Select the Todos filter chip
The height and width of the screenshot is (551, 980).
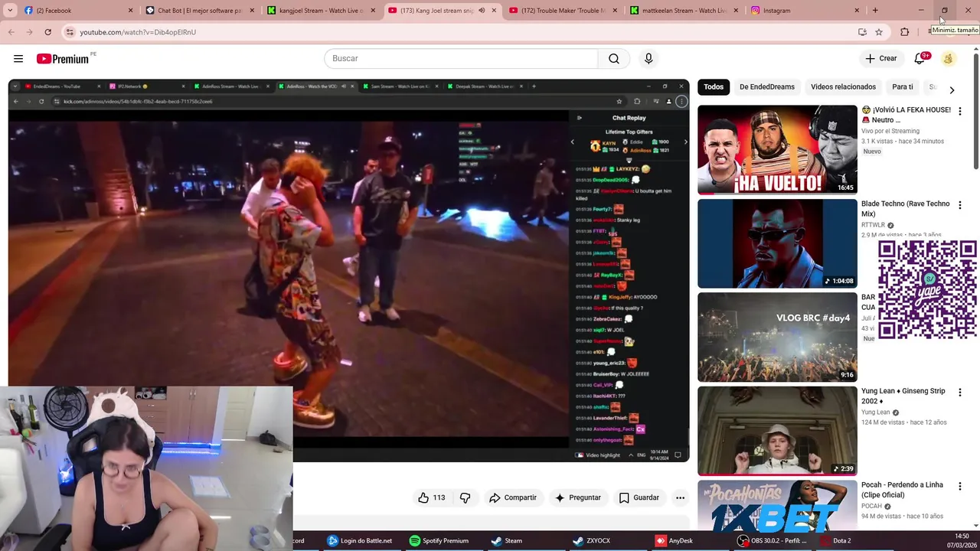pyautogui.click(x=714, y=87)
